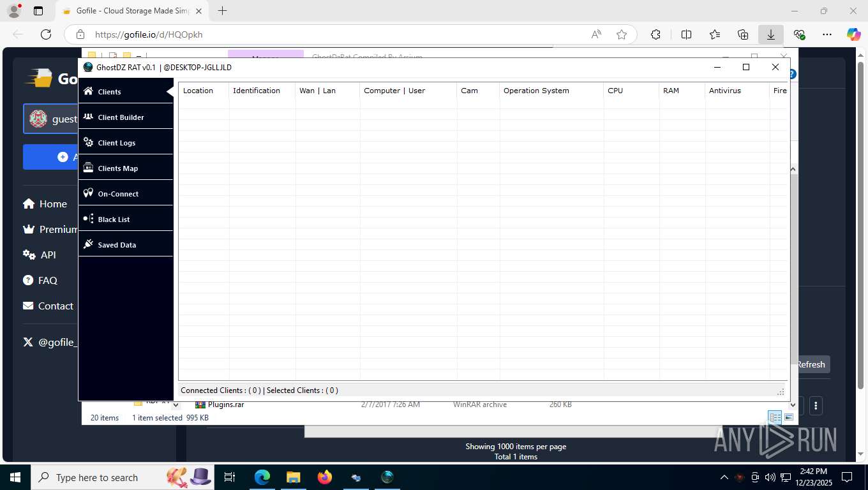Reload the Gofile page in Edge
This screenshot has height=490, width=868.
coord(46,34)
